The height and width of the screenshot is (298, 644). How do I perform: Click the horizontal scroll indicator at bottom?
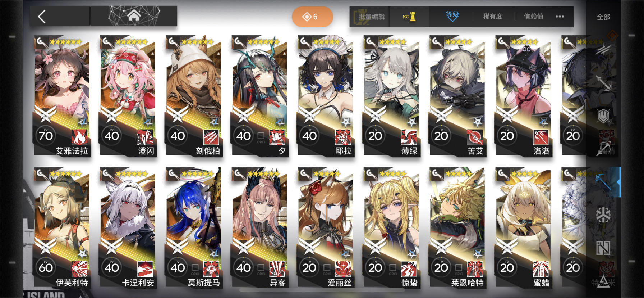322,290
